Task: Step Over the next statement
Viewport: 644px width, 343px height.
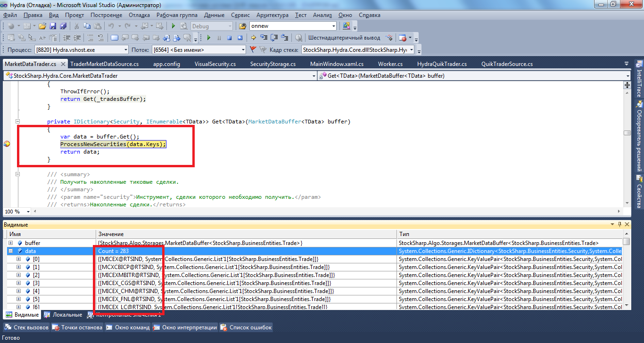Action: pyautogui.click(x=274, y=38)
